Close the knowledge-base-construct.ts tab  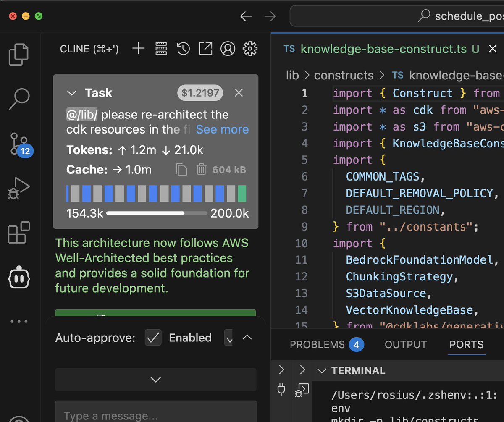point(493,49)
